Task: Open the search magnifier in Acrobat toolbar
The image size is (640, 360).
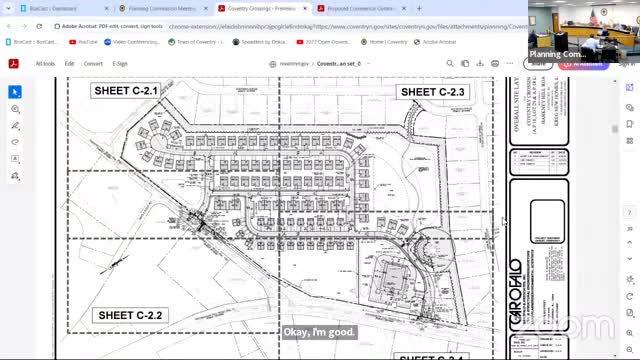Action: click(x=450, y=64)
